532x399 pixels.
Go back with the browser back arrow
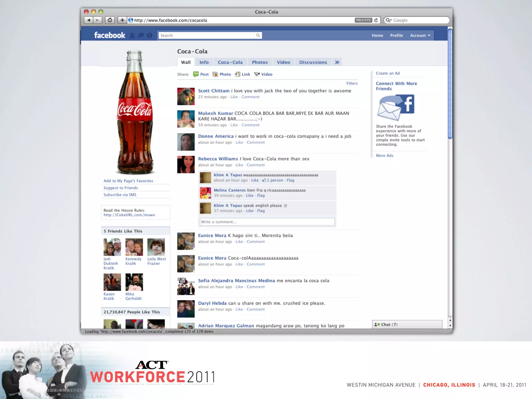click(x=89, y=20)
